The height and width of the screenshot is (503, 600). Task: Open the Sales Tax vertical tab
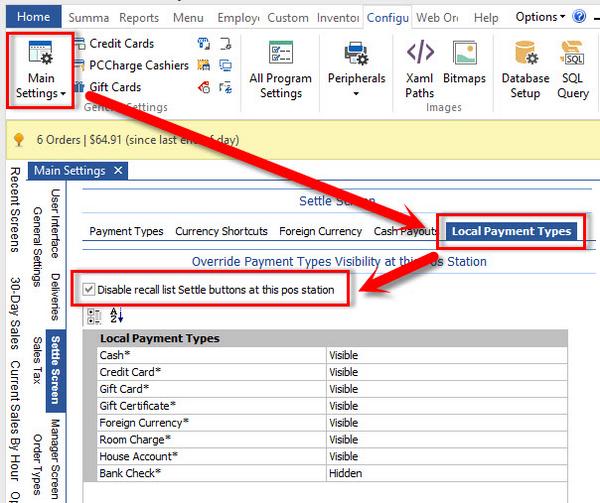(x=36, y=361)
